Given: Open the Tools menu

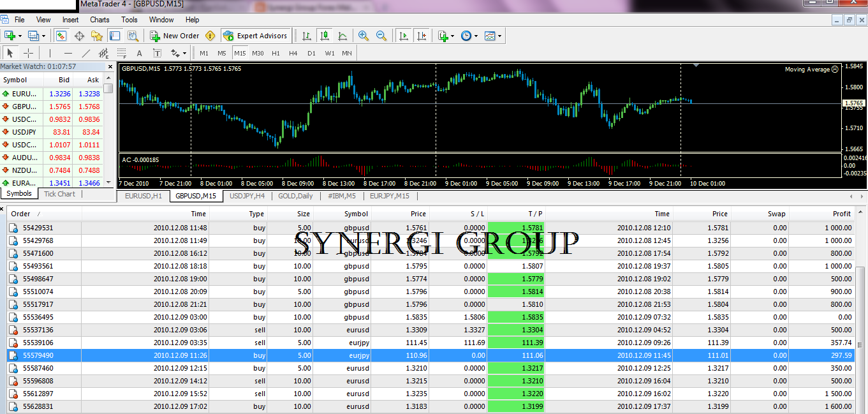Looking at the screenshot, I should coord(129,20).
